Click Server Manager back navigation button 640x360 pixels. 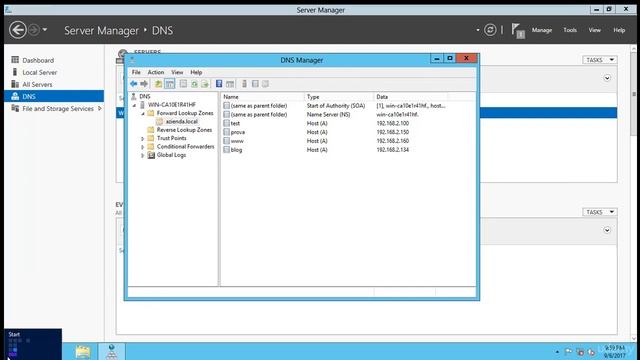[18, 30]
